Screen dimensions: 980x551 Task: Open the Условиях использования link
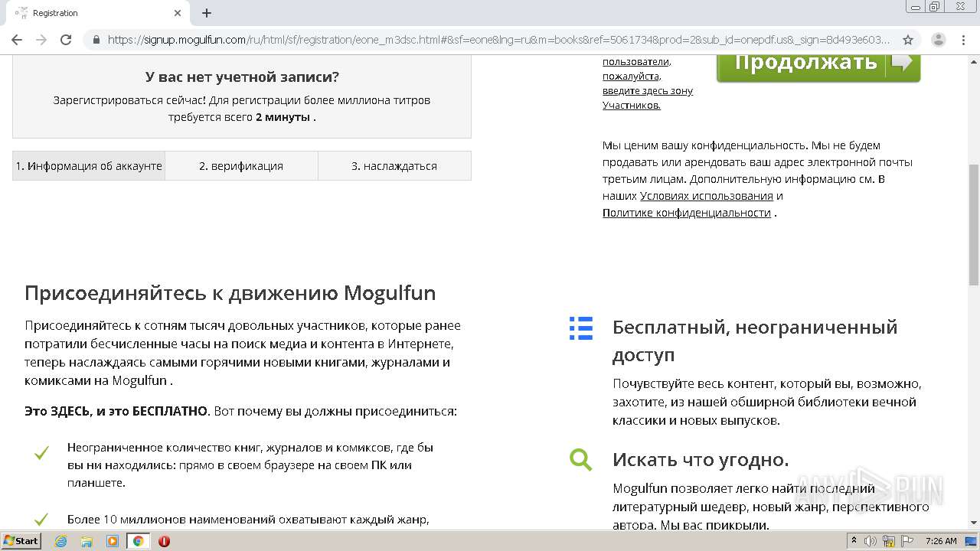pyautogui.click(x=707, y=196)
